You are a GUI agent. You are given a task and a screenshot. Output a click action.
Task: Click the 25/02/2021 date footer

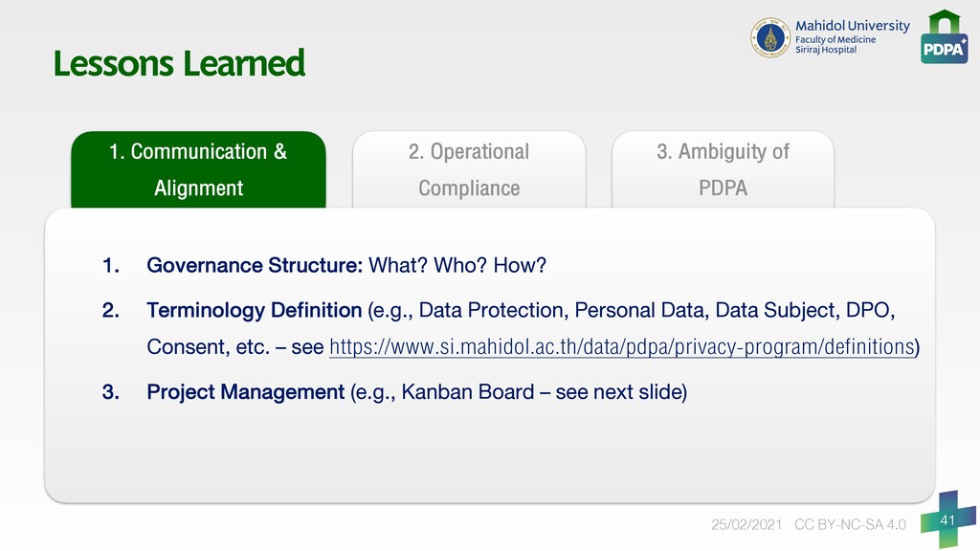(x=746, y=525)
